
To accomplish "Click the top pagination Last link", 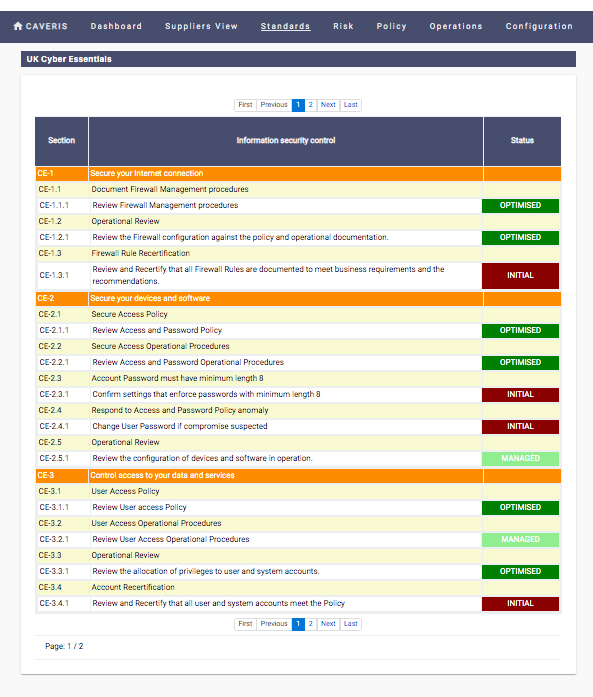I will 351,105.
